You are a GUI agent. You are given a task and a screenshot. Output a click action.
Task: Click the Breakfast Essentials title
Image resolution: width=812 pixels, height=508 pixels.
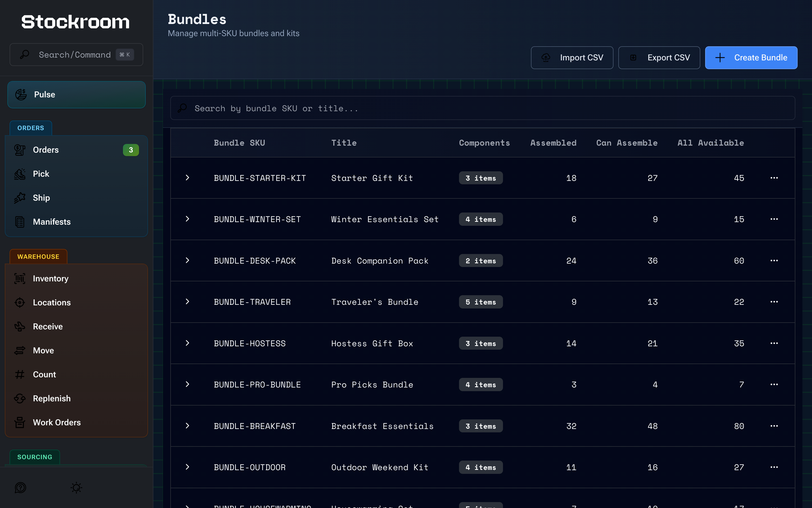pyautogui.click(x=382, y=426)
